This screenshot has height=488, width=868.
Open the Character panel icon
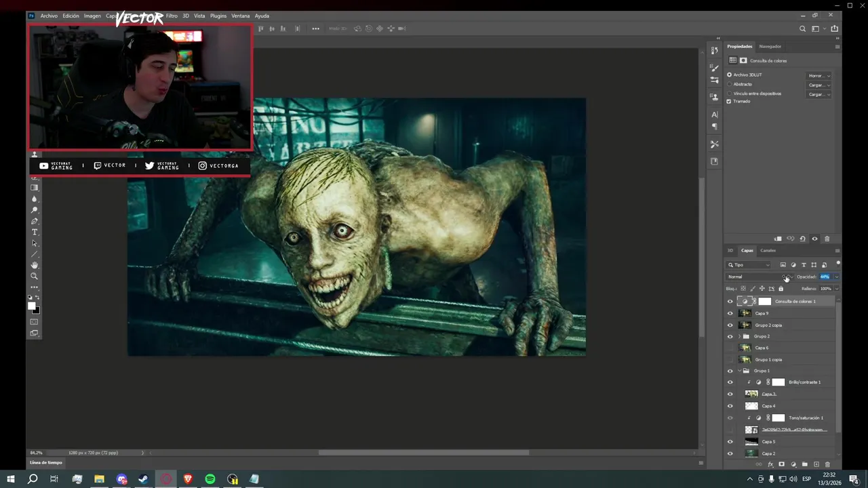714,115
